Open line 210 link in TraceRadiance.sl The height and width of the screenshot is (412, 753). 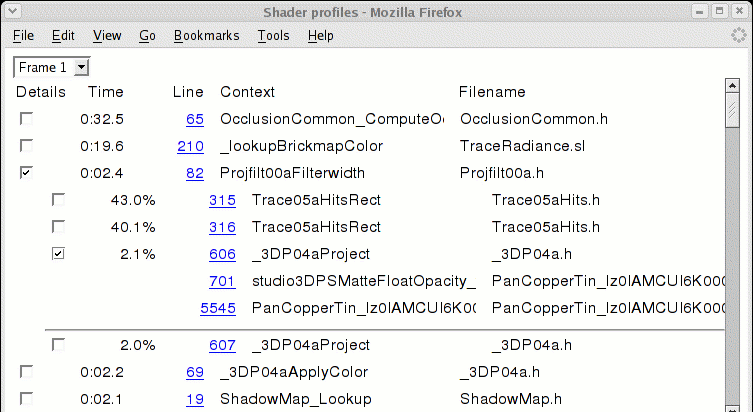click(190, 146)
